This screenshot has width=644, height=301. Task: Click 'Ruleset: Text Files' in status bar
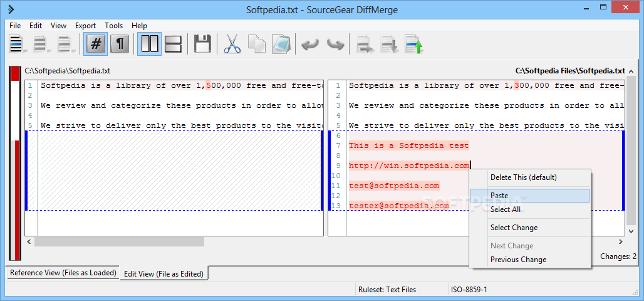387,290
